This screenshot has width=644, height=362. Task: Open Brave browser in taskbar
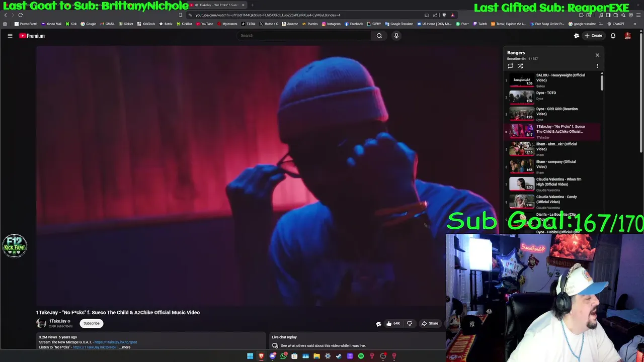[x=261, y=356]
